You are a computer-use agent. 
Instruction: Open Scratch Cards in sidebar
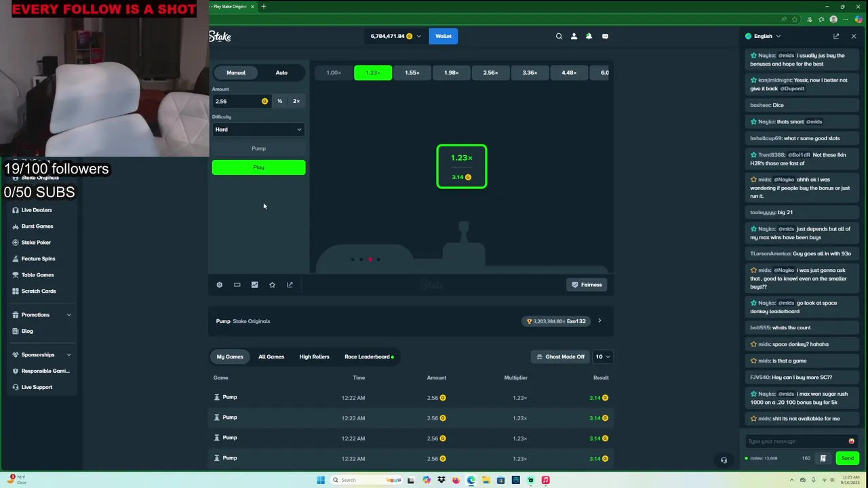[39, 291]
